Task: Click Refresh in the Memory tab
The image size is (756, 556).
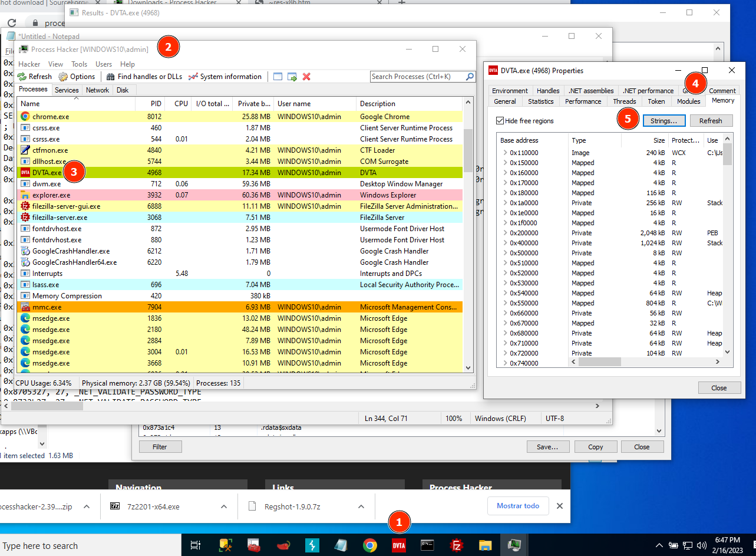Action: tap(711, 121)
